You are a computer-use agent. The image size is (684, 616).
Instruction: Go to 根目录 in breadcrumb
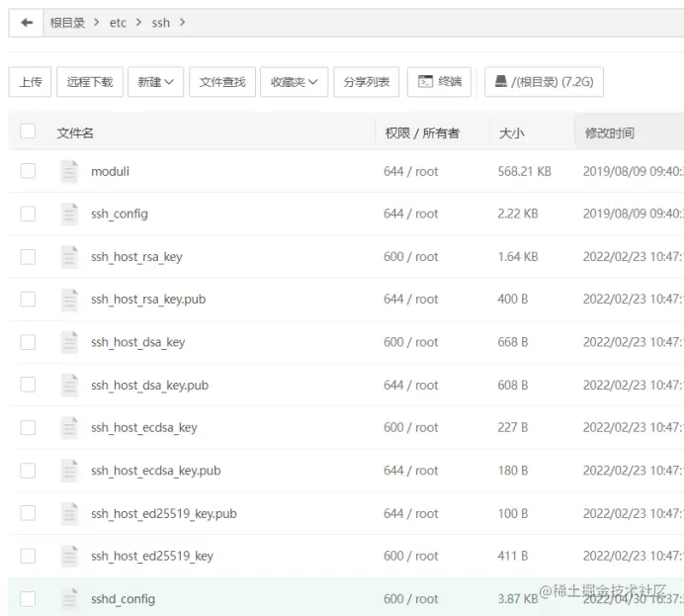(67, 23)
